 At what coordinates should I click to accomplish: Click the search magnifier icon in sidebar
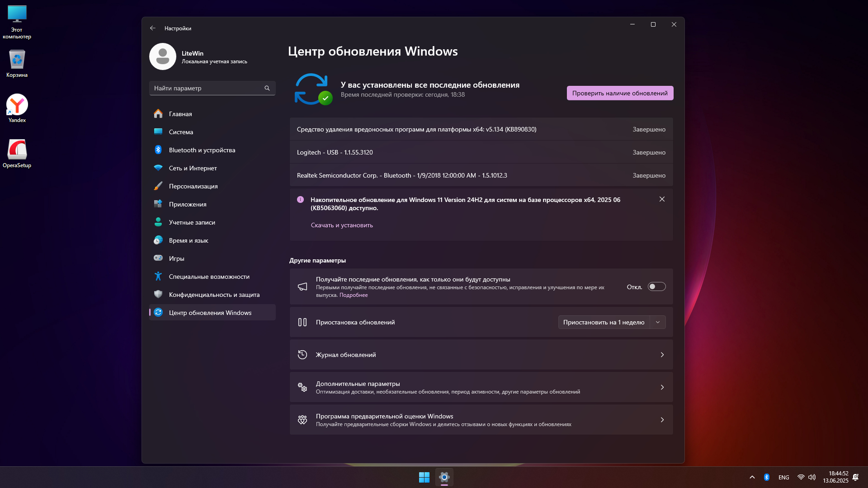tap(267, 88)
